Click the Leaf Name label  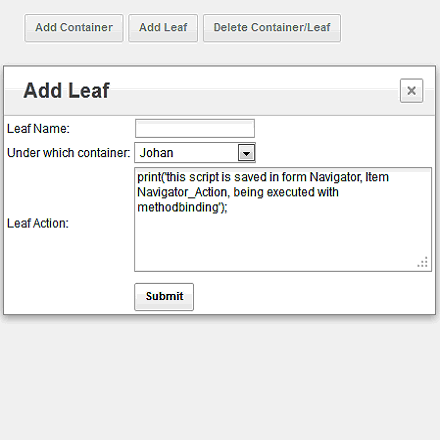38,129
